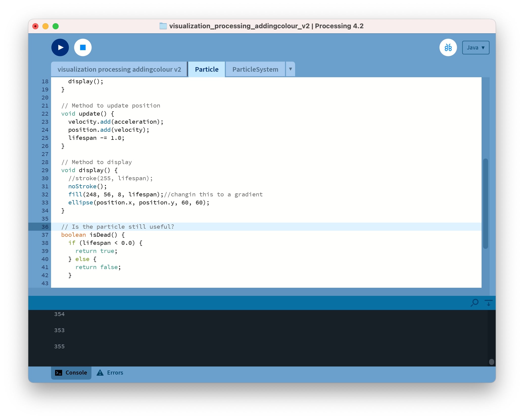Click 'if (lifespan < 0.0) {' line
This screenshot has width=524, height=420.
click(105, 243)
